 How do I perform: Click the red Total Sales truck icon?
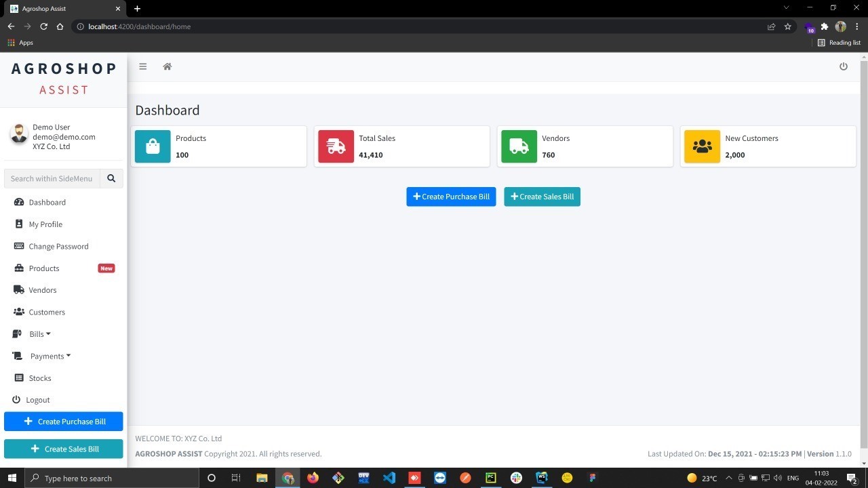pos(336,146)
